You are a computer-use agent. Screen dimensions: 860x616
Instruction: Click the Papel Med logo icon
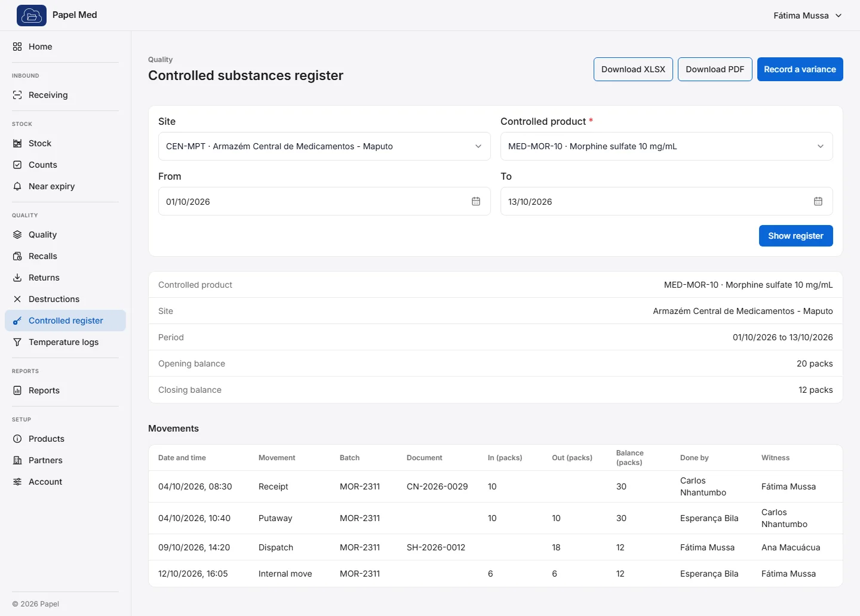[x=32, y=16]
